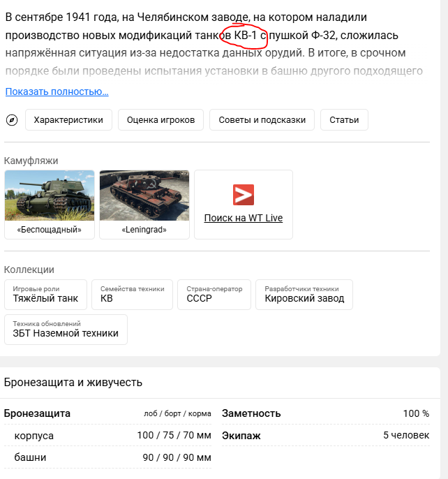The height and width of the screenshot is (479, 448).
Task: Click the Бронезащита row label
Action: point(37,413)
